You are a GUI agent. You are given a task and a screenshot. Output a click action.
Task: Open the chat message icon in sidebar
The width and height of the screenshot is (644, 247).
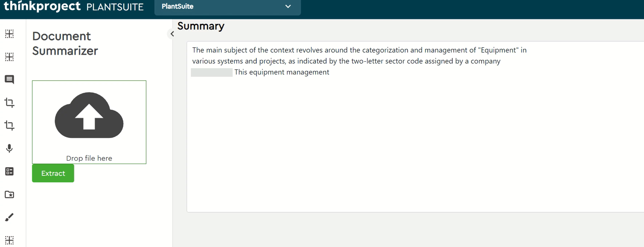tap(9, 80)
